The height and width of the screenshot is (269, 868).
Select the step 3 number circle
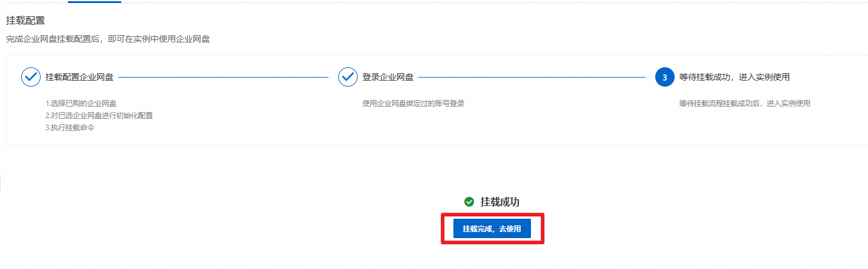point(665,78)
